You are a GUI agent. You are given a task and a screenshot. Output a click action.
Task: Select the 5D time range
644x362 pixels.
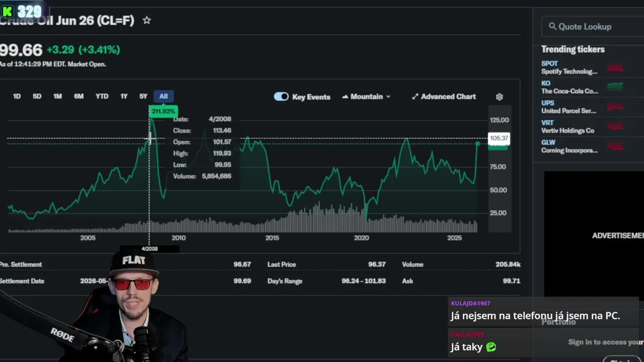tap(37, 96)
